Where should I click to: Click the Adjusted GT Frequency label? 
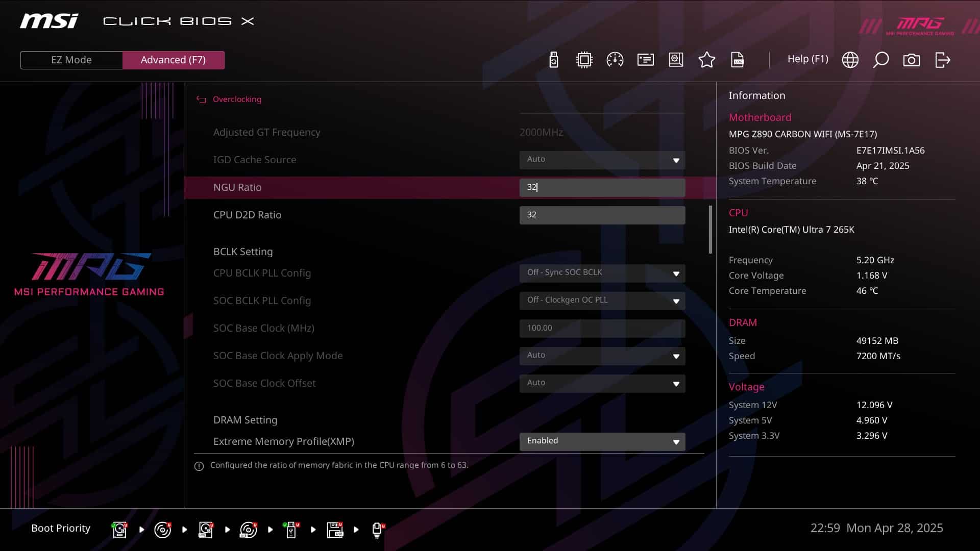point(266,132)
